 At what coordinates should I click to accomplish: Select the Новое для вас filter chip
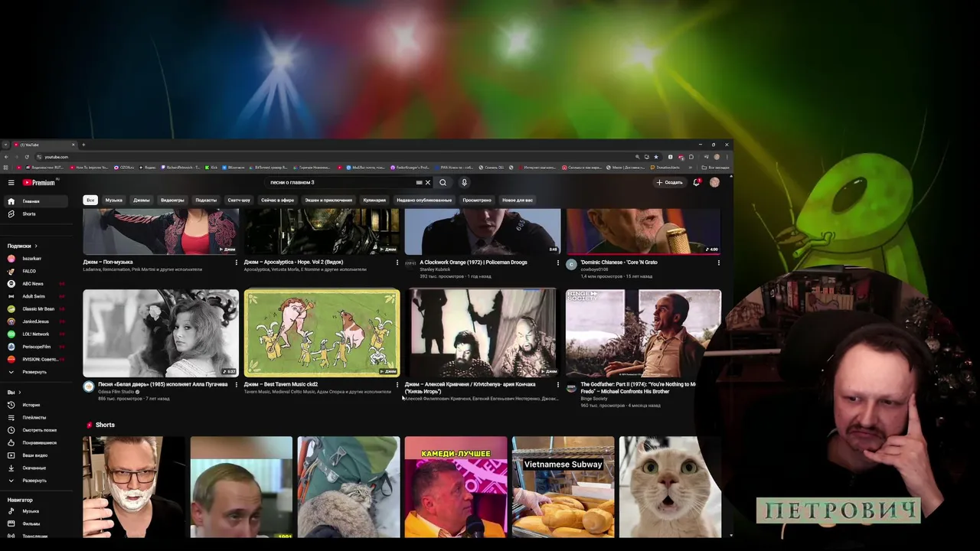coord(518,200)
